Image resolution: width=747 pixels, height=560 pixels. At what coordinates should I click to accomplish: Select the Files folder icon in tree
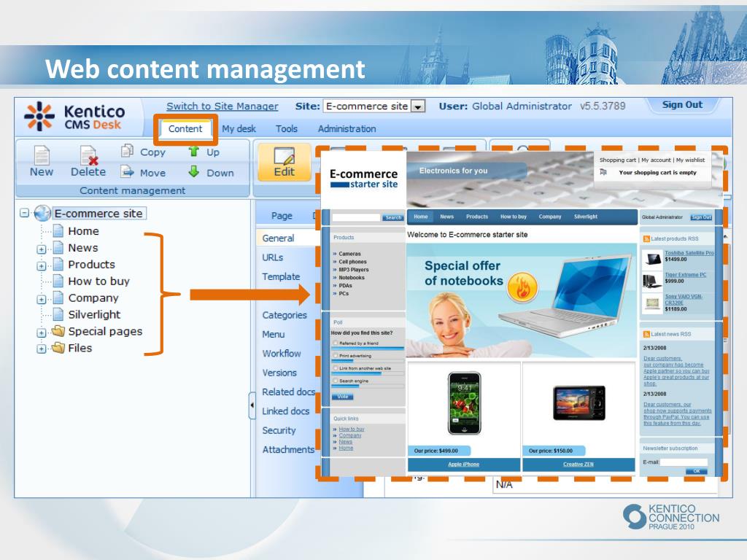pos(58,348)
